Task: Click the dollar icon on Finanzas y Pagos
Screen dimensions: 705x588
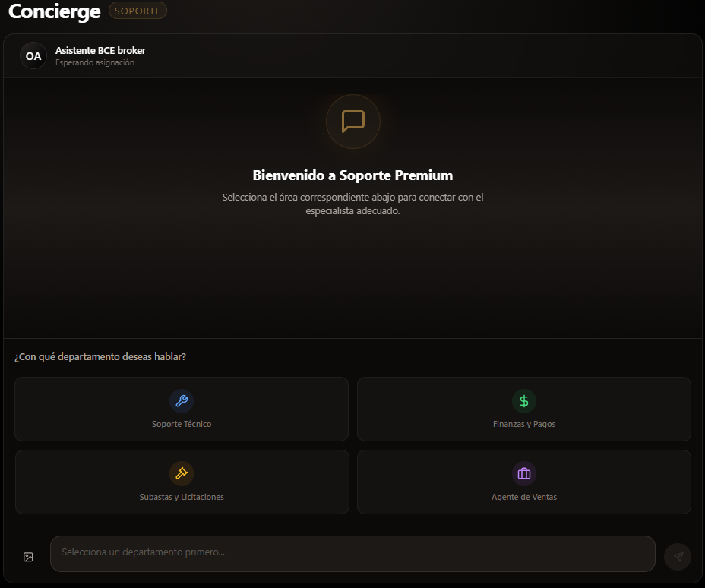Action: point(524,400)
